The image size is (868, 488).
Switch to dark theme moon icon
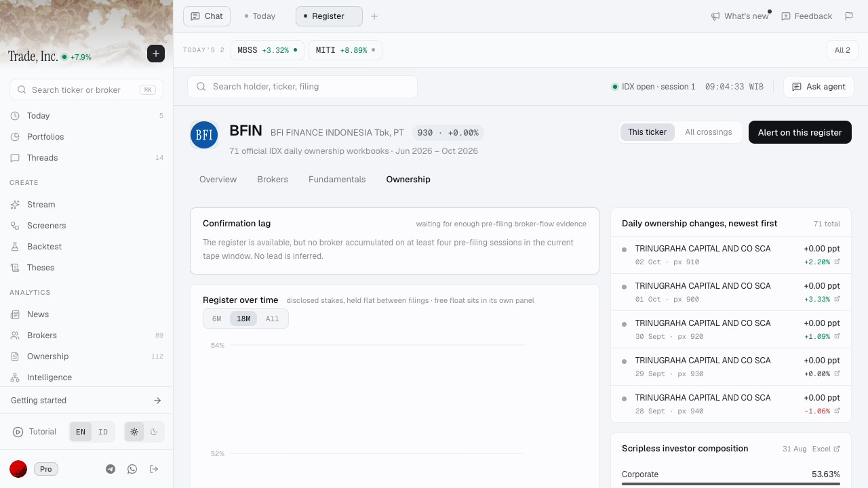[154, 432]
